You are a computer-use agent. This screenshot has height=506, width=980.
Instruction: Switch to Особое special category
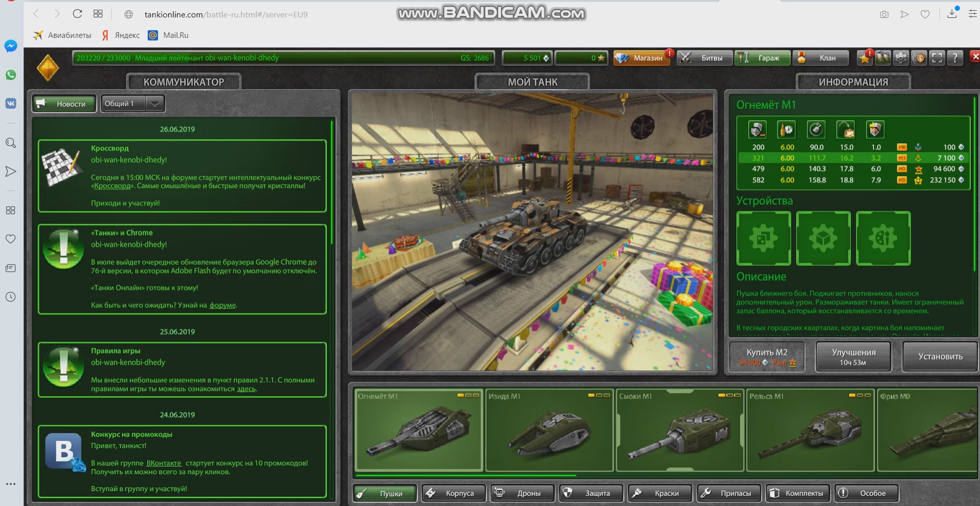tap(866, 493)
